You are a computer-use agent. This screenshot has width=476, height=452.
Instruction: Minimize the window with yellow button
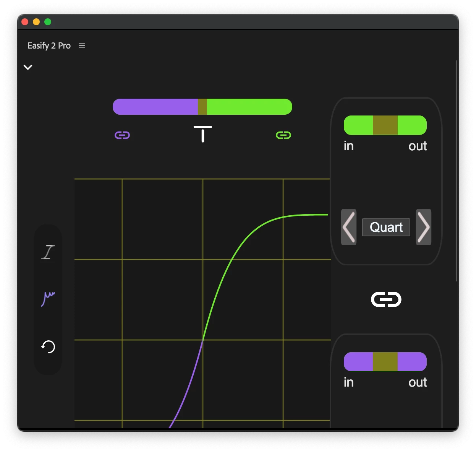36,22
